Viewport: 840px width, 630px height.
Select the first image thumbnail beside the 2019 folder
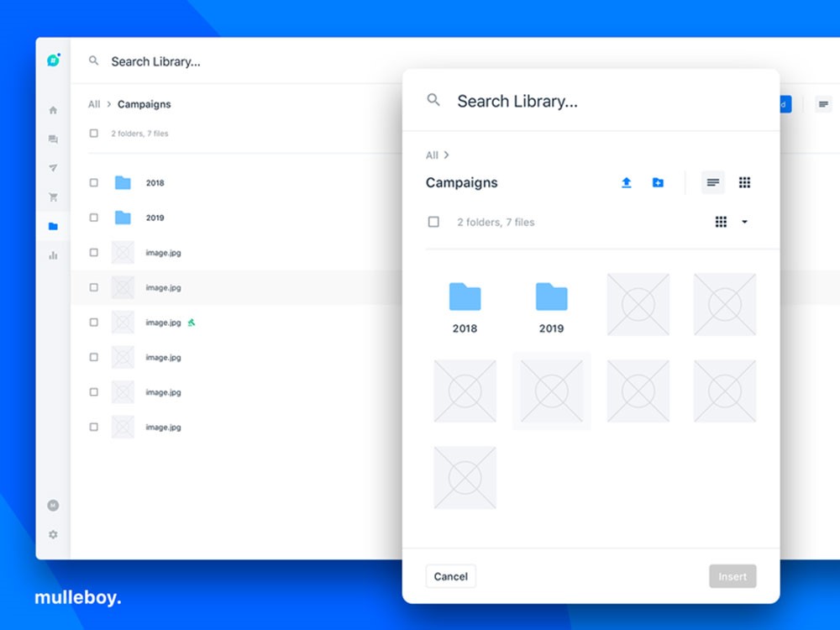tap(638, 304)
